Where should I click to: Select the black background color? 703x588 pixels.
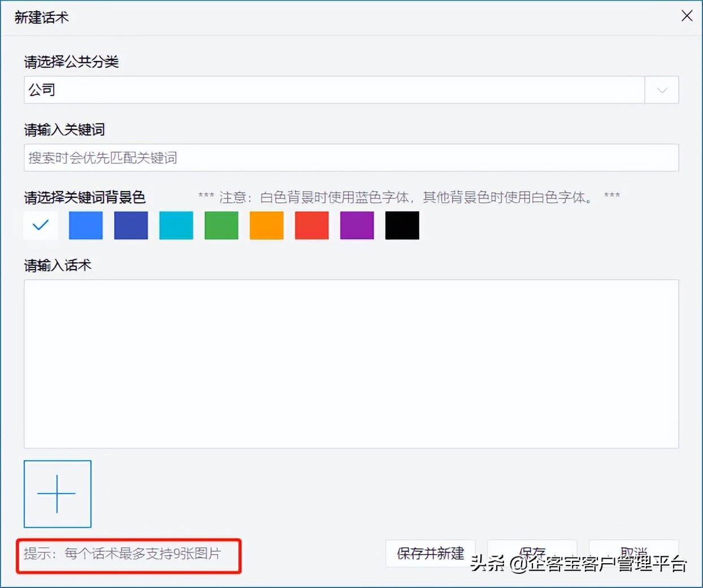(402, 225)
